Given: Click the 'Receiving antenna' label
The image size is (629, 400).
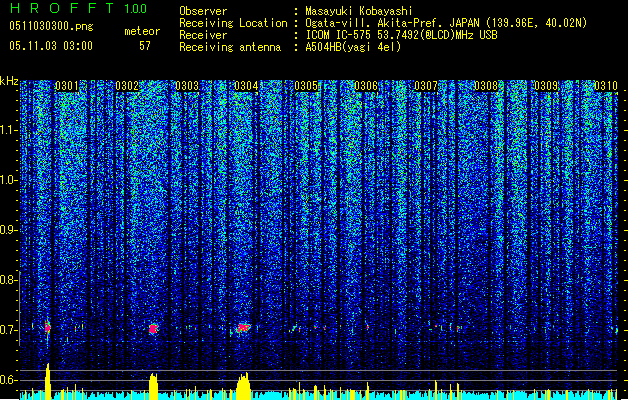Looking at the screenshot, I should coord(230,47).
